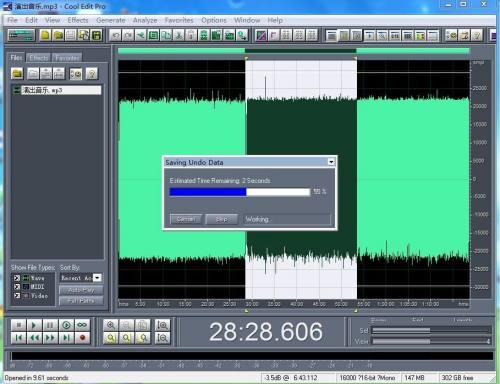Open a file using the toolbar folder icon
This screenshot has width=500, height=384.
(x=58, y=35)
